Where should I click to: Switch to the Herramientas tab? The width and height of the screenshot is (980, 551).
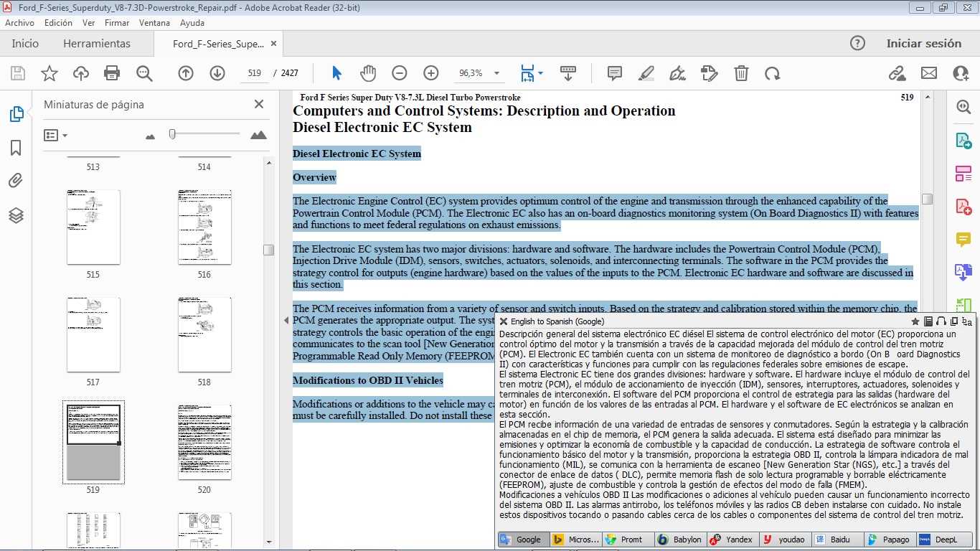coord(97,43)
